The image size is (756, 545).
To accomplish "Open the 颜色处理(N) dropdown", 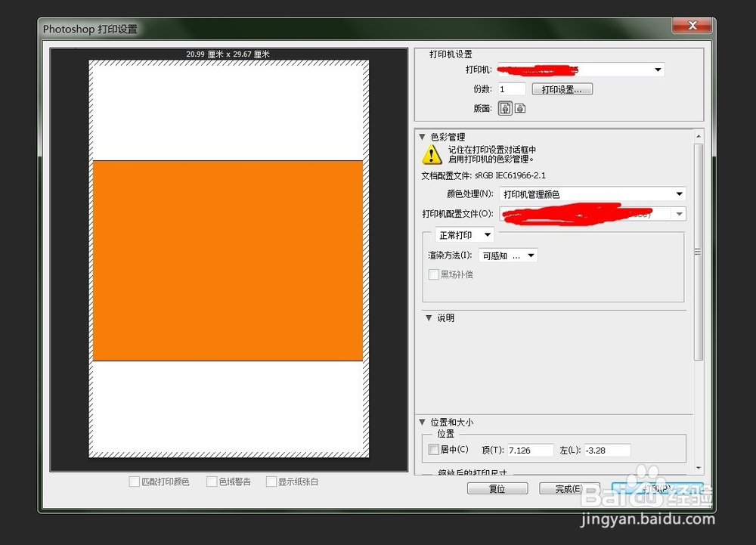I will (x=593, y=194).
